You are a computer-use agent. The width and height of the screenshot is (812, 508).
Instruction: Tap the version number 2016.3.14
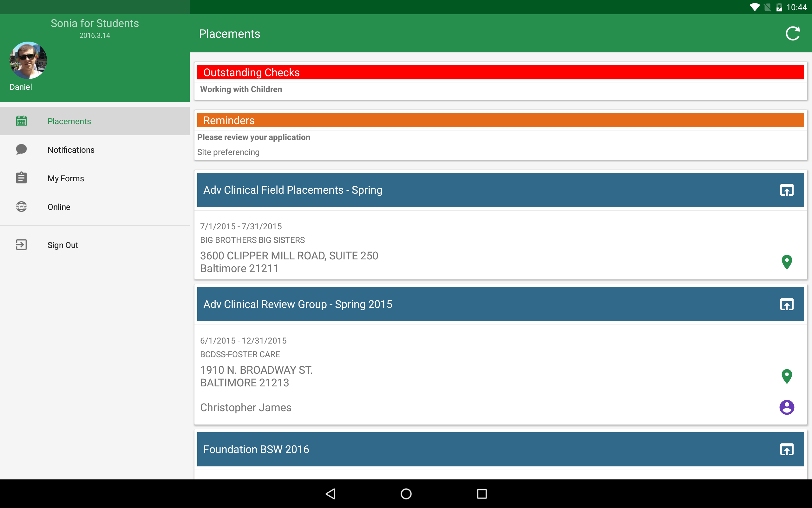tap(95, 35)
